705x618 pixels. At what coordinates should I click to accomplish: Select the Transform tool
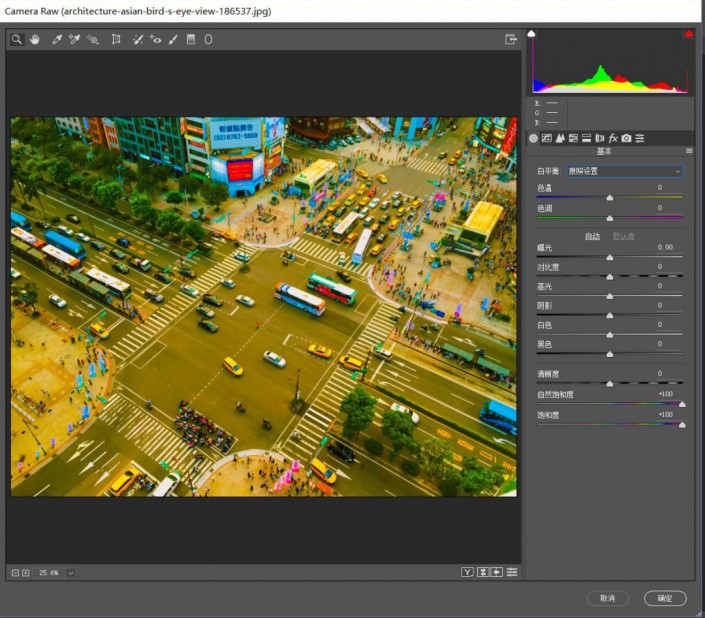click(116, 40)
